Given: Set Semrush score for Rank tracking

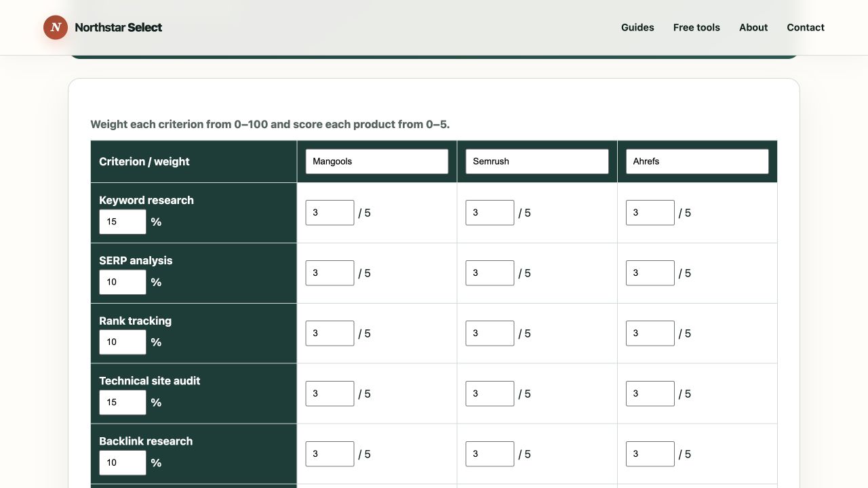Looking at the screenshot, I should tap(490, 333).
